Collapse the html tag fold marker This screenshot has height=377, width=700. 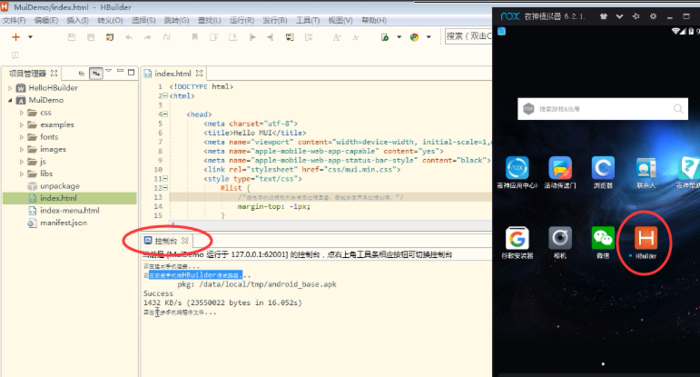165,96
